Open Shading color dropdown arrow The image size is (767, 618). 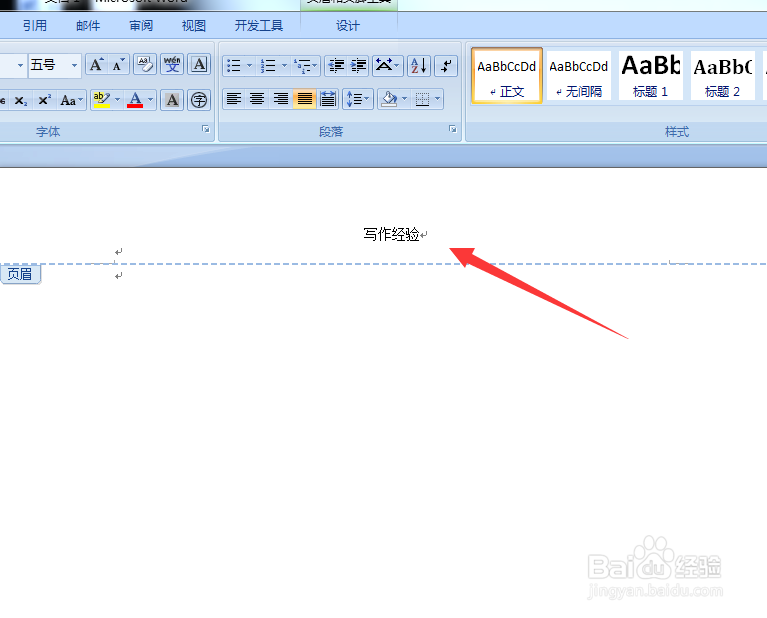[405, 99]
